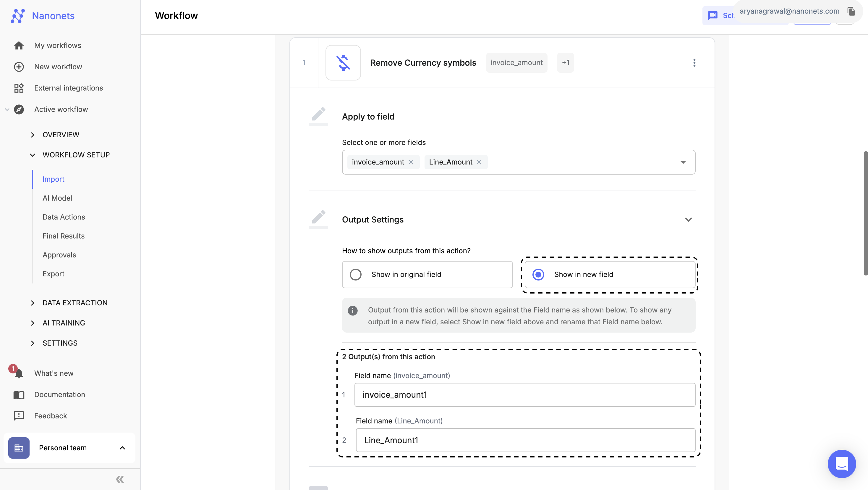868x490 pixels.
Task: Open Import workflow setup menu
Action: pos(53,179)
